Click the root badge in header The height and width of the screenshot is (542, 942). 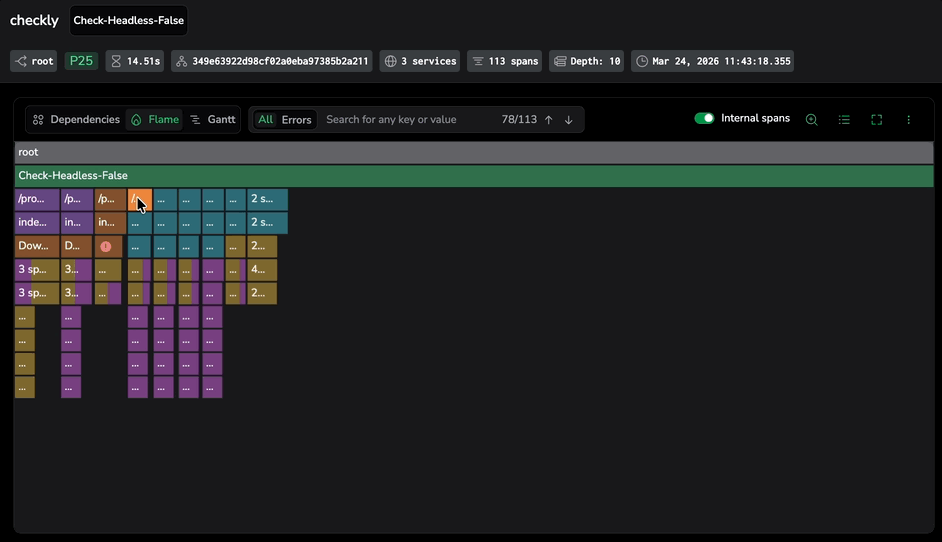point(34,61)
